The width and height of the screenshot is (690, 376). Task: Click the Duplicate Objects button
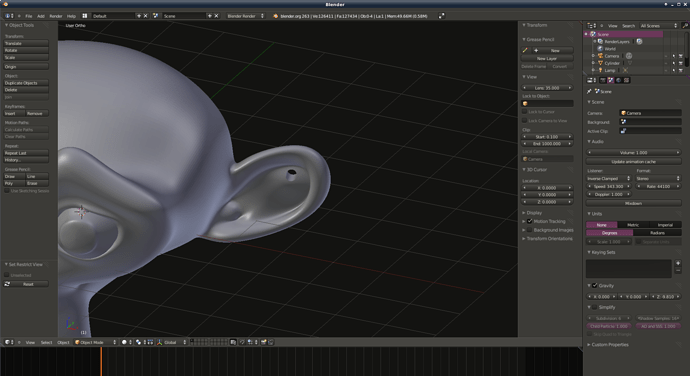[x=26, y=83]
